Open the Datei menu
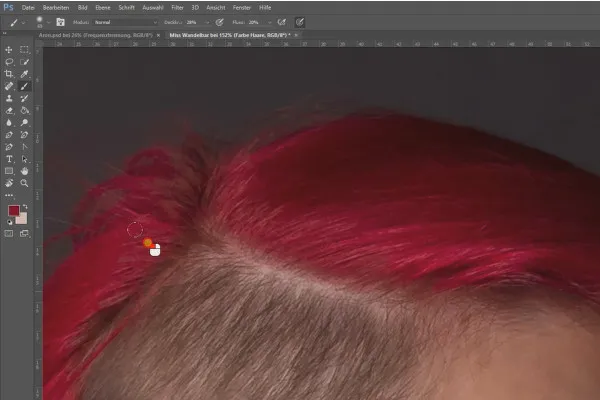600x400 pixels. [28, 8]
